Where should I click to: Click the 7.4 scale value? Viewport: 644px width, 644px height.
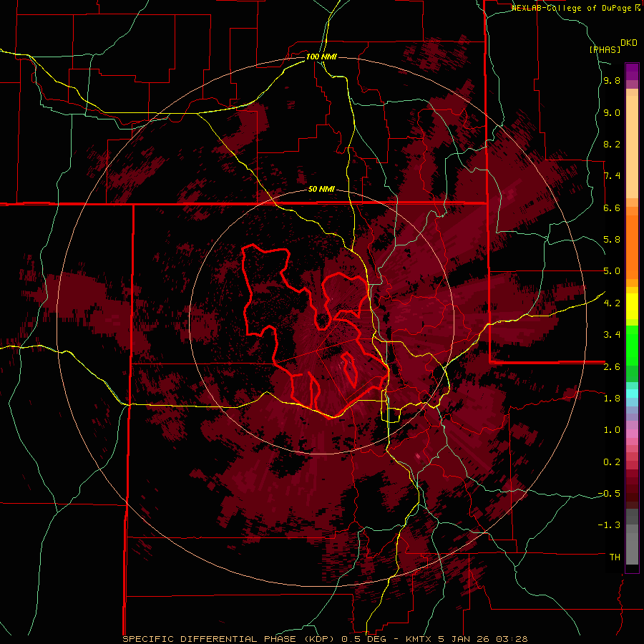612,176
